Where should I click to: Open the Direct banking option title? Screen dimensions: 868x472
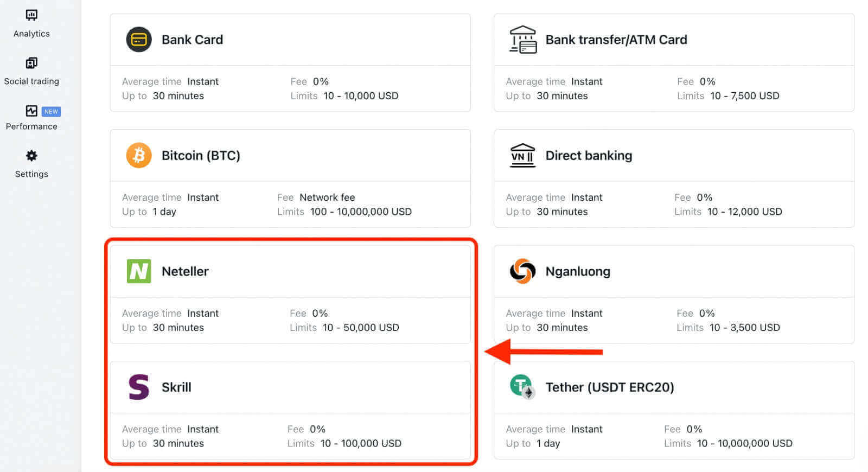[589, 156]
